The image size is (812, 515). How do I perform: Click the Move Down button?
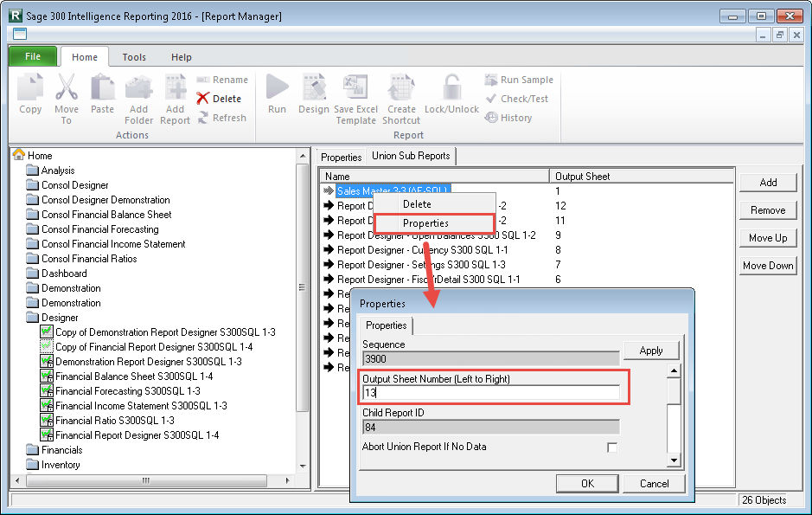(768, 265)
